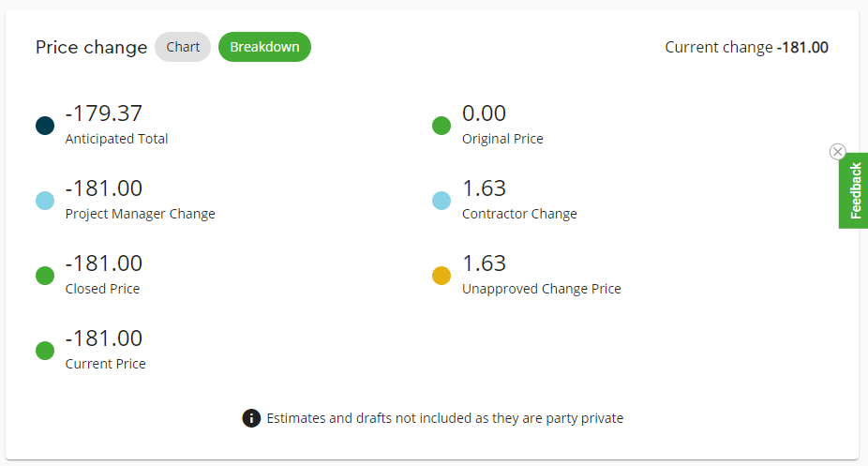Open the Feedback side tab
This screenshot has width=868, height=466.
(854, 191)
